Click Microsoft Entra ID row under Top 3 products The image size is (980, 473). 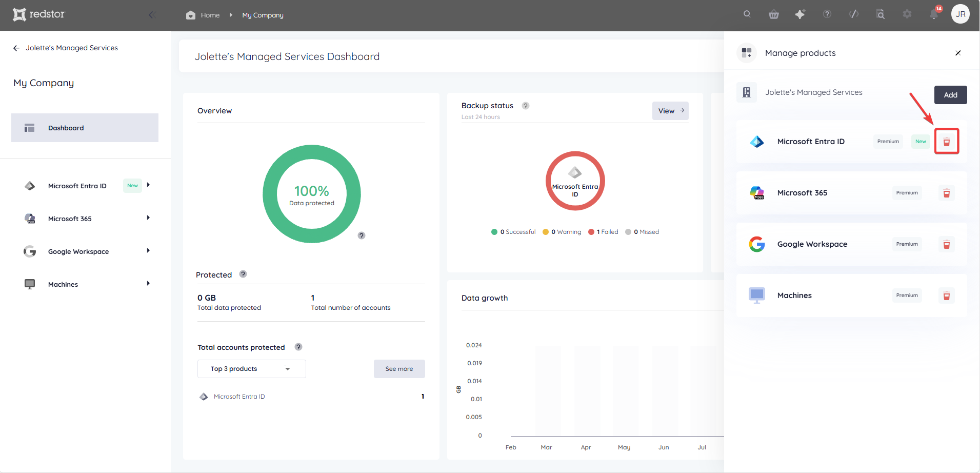click(311, 397)
